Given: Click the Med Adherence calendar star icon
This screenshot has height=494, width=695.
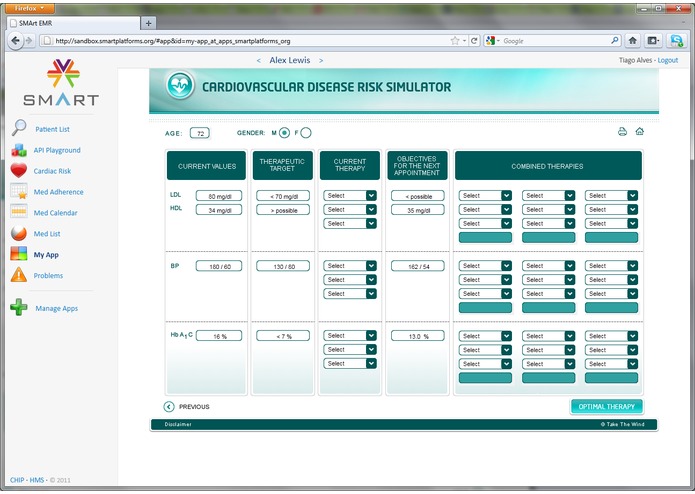Looking at the screenshot, I should 19,191.
